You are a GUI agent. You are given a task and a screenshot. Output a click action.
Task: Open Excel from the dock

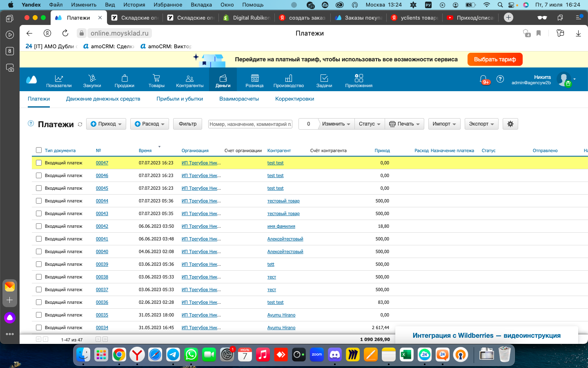coord(407,355)
